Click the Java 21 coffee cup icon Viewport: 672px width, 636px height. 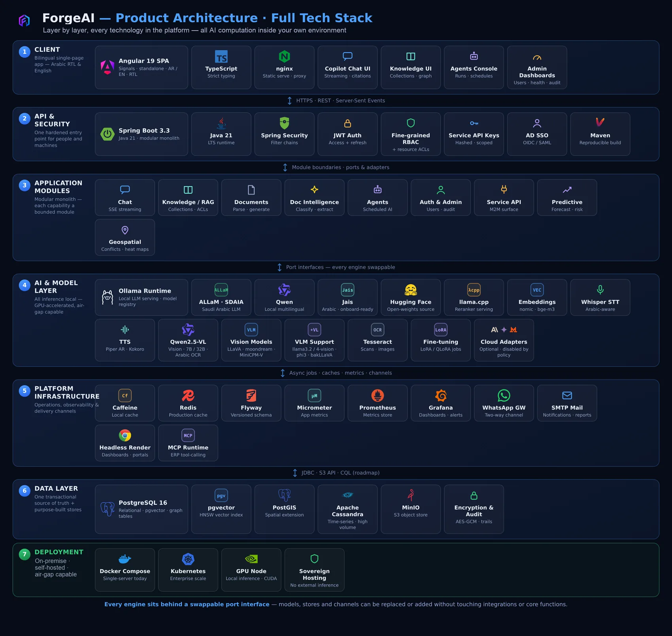221,123
